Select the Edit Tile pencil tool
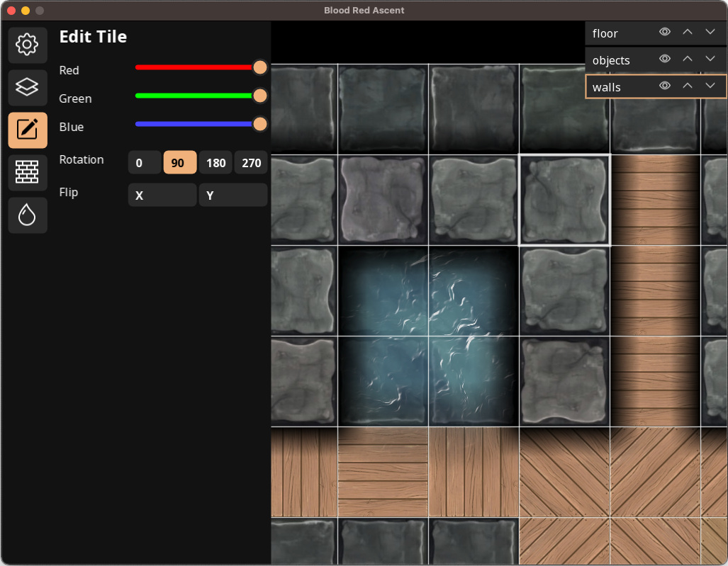Viewport: 728px width, 566px height. coord(28,130)
